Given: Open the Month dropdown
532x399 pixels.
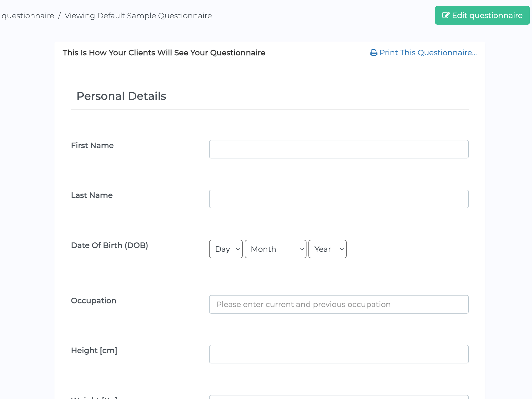Looking at the screenshot, I should pos(275,249).
